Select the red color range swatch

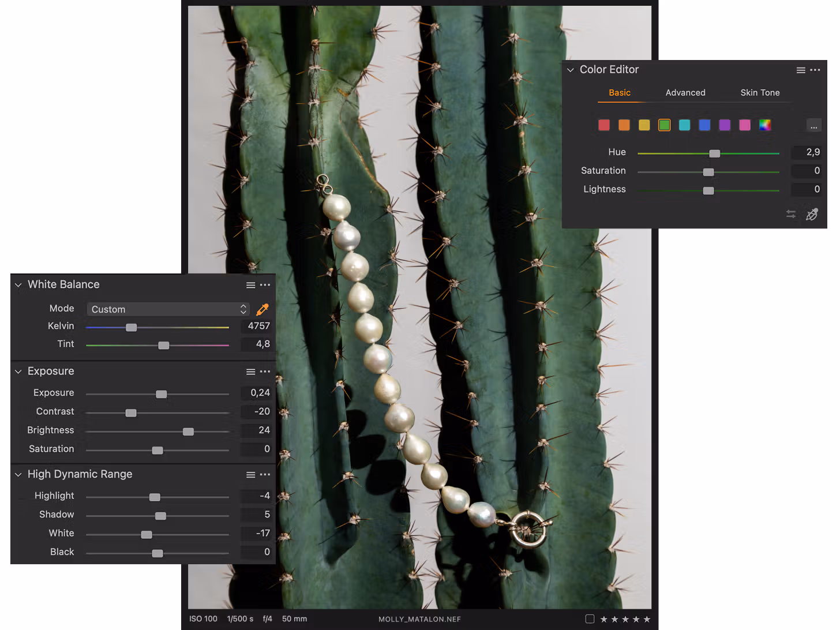(604, 125)
